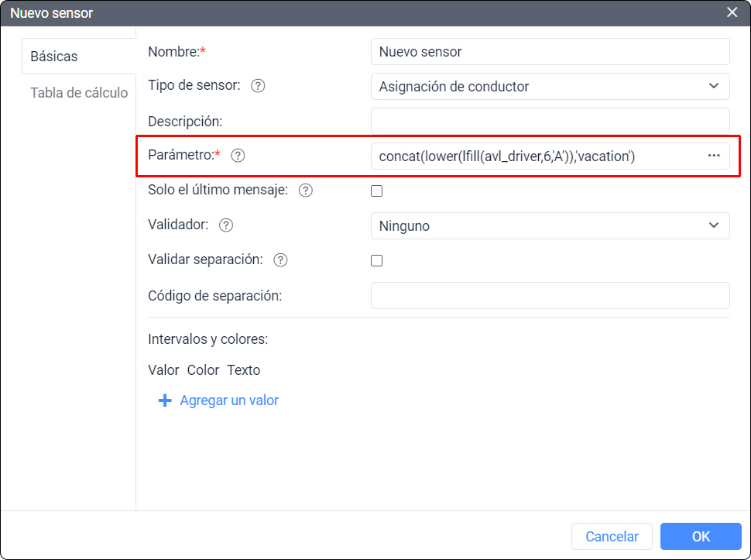Switch to the Tabla de cálculo tab
This screenshot has height=560, width=751.
coord(78,92)
